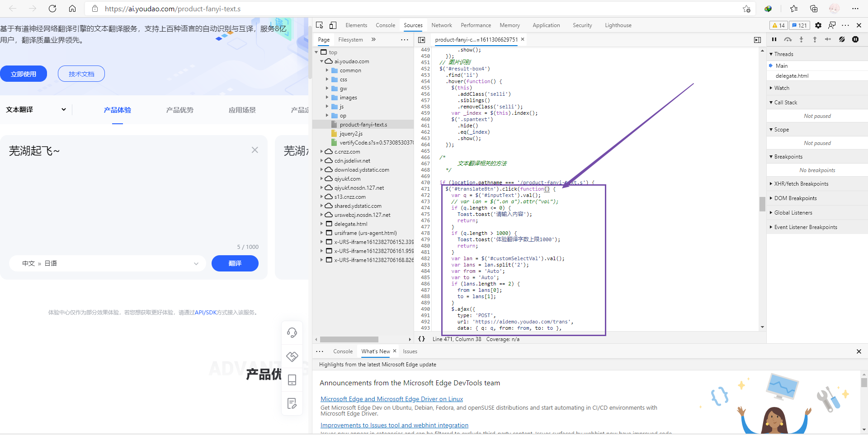Click the step over debugger icon

pyautogui.click(x=788, y=39)
